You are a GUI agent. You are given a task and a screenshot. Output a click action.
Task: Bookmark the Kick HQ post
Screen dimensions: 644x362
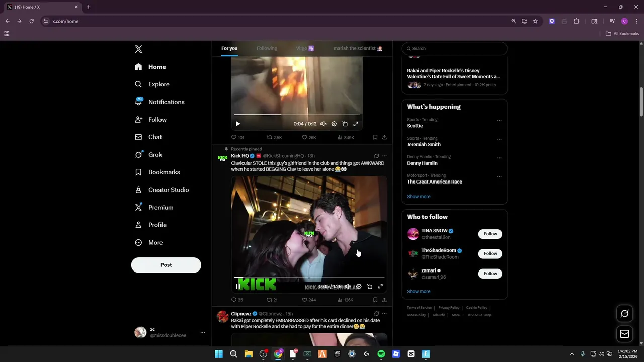[375, 300]
